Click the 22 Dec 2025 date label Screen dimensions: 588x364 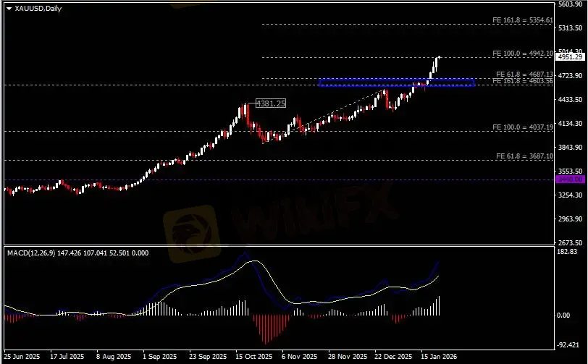(393, 357)
